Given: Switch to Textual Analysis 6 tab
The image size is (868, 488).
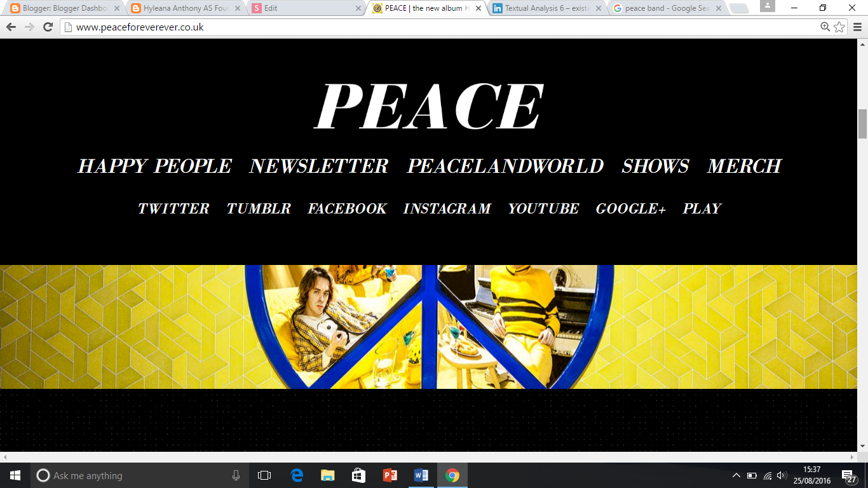Looking at the screenshot, I should tap(545, 8).
